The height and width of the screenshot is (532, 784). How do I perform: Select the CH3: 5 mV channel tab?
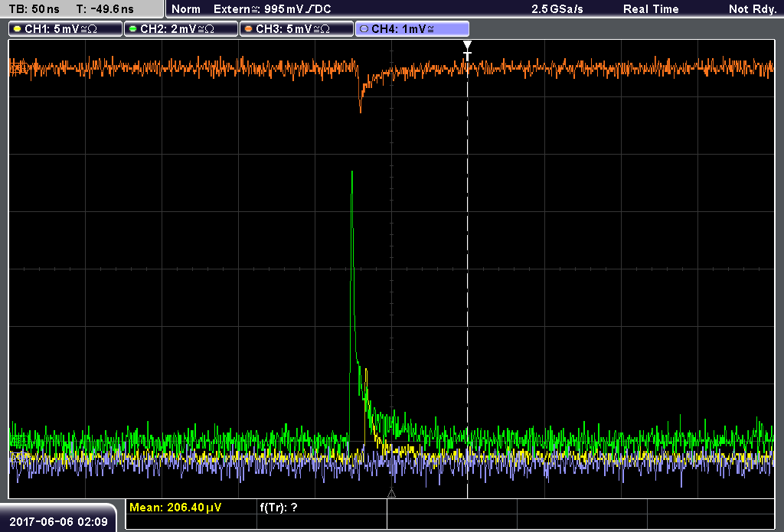click(x=296, y=29)
